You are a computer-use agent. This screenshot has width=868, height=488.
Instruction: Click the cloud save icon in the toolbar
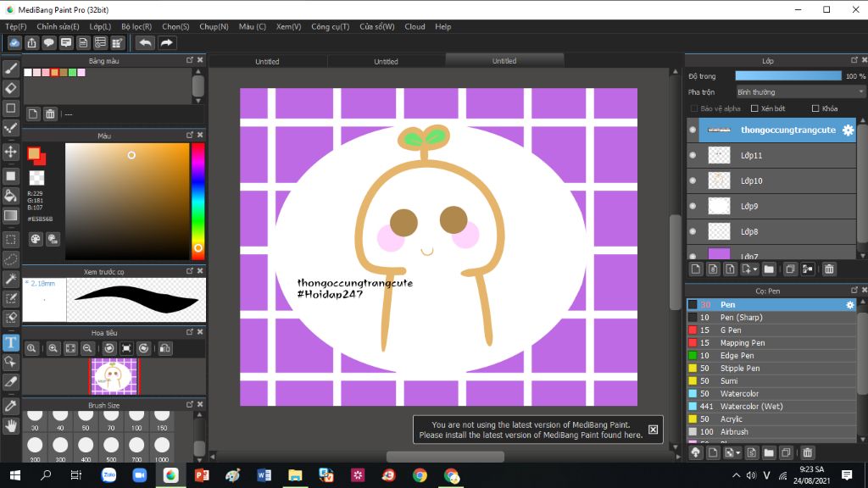(14, 42)
